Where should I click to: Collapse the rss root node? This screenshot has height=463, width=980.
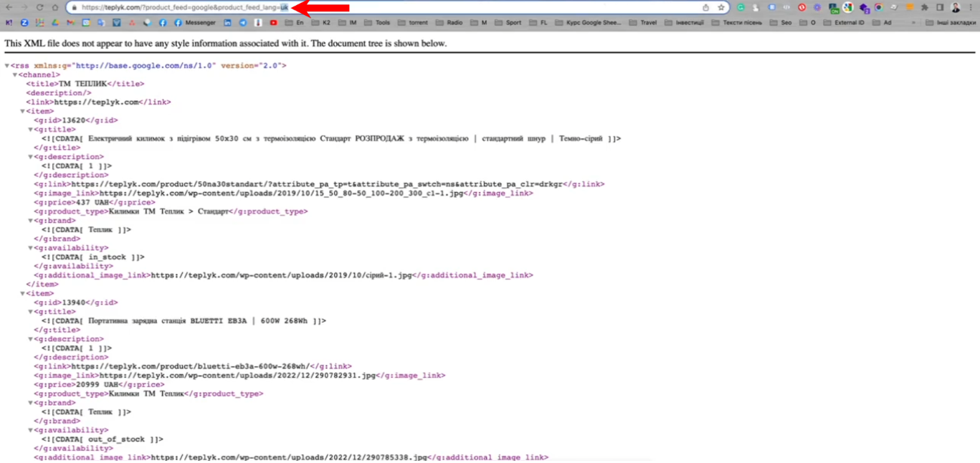point(7,66)
